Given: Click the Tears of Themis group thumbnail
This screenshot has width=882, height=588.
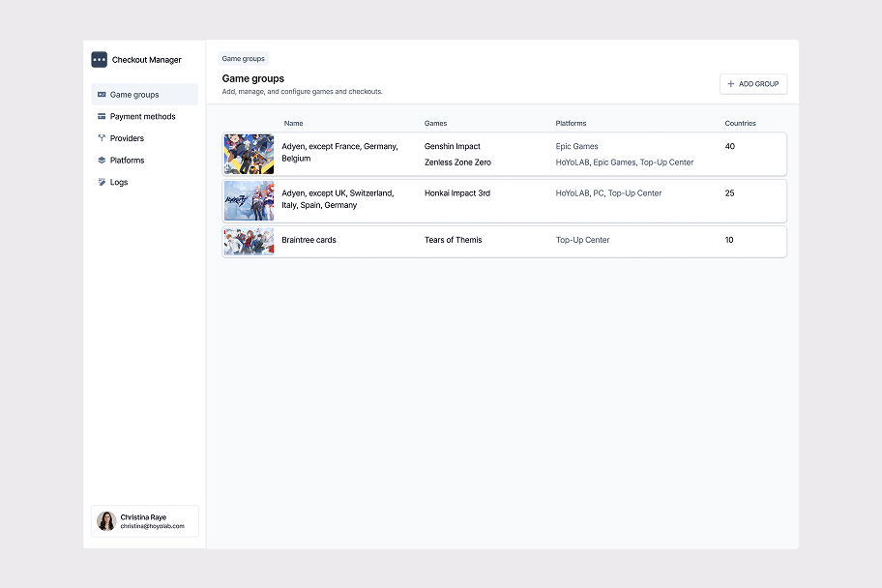Looking at the screenshot, I should tap(249, 242).
